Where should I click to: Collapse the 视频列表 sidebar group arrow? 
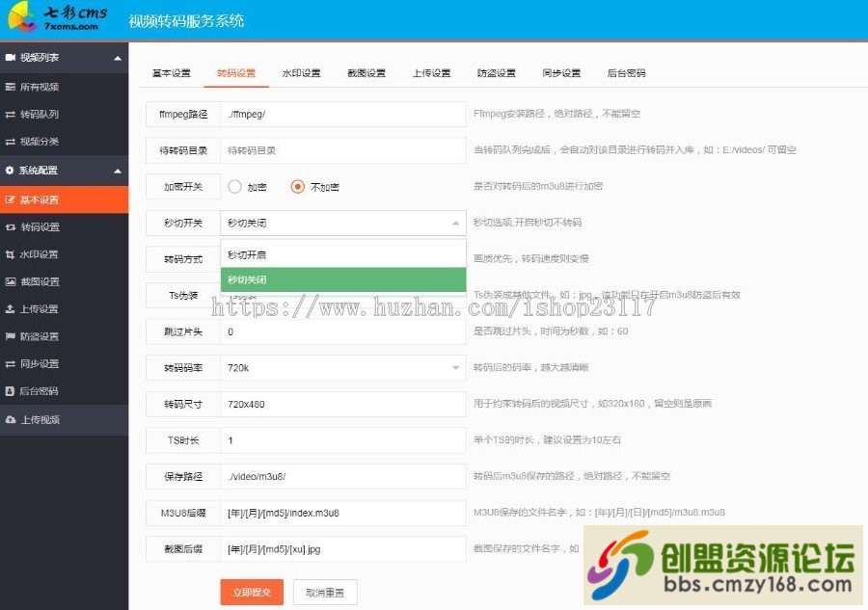tap(118, 58)
